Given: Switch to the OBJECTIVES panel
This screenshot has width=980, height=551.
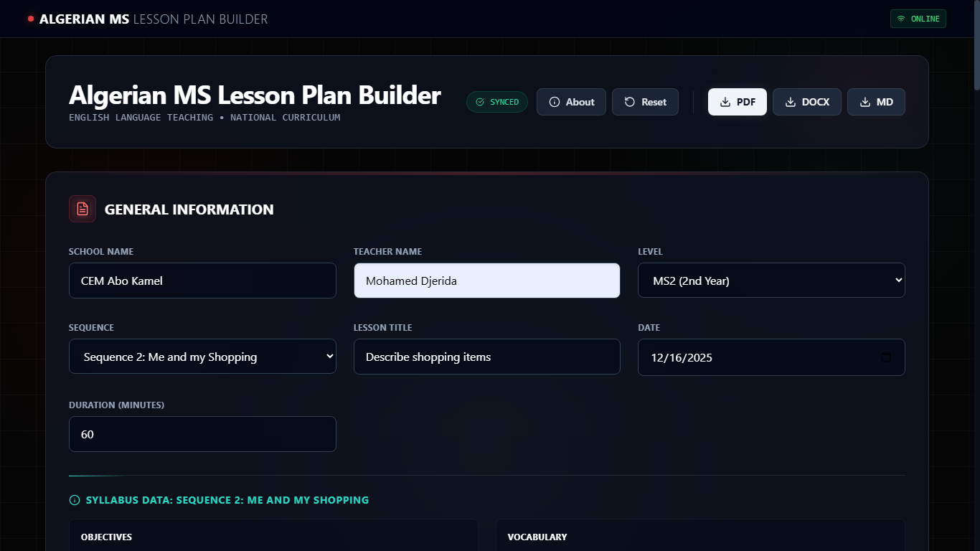Looking at the screenshot, I should point(106,537).
